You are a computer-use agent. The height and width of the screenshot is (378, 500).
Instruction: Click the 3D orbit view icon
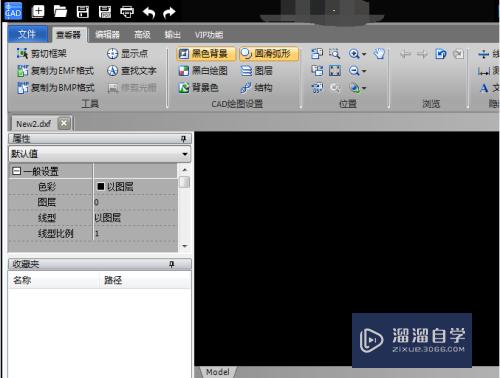pyautogui.click(x=354, y=88)
